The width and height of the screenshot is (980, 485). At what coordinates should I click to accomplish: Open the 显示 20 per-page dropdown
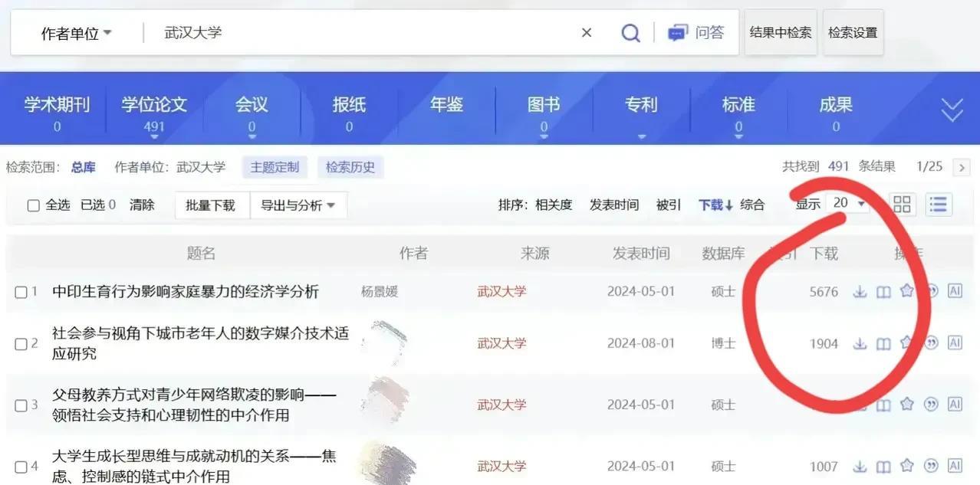pos(850,203)
